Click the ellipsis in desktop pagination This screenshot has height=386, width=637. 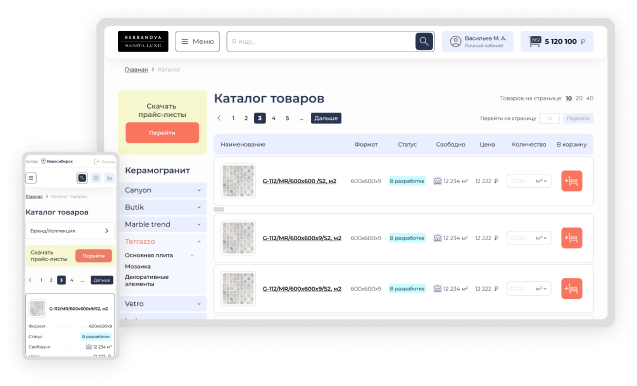(301, 119)
